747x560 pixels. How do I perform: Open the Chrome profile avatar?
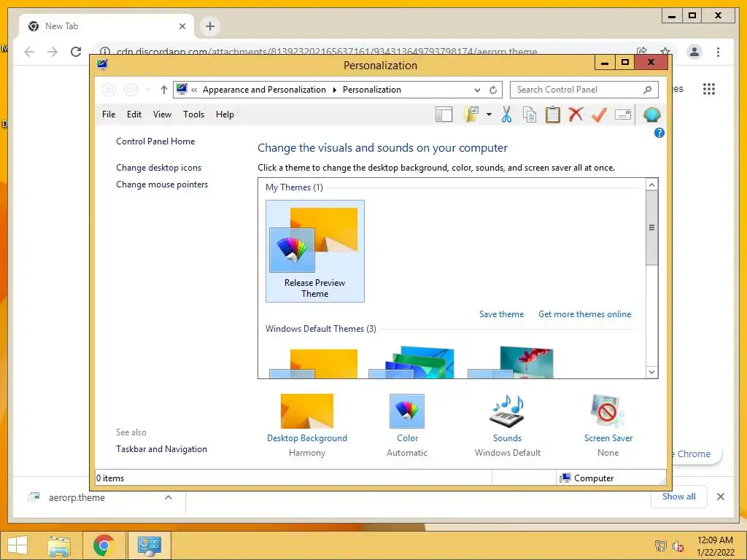pos(694,52)
